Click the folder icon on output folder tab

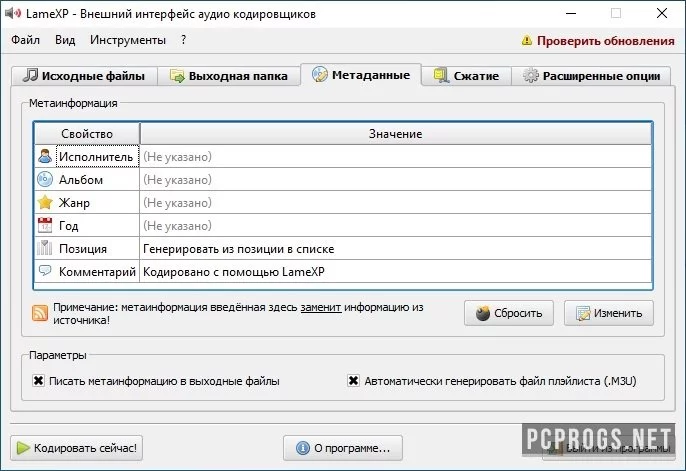(x=177, y=76)
